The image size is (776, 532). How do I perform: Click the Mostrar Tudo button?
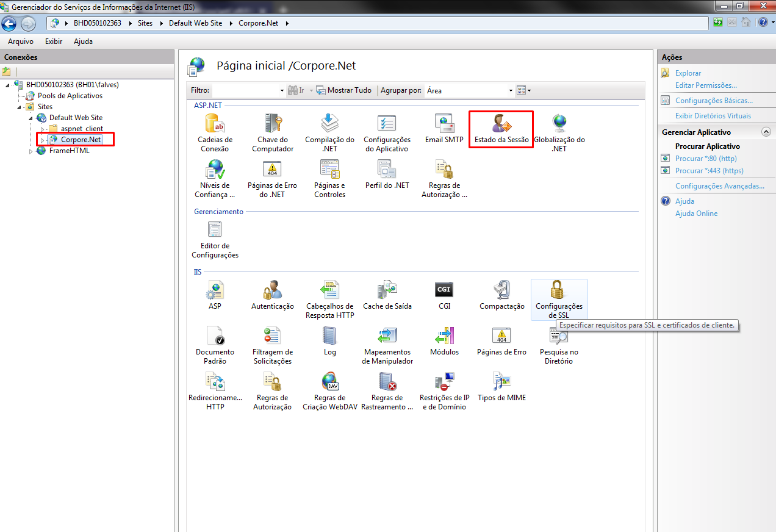(343, 90)
